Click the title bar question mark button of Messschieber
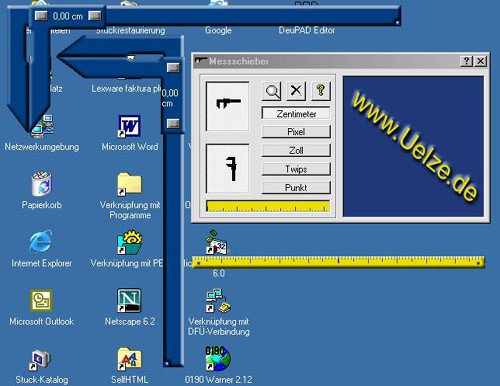Viewport: 500px width, 386px height. (x=466, y=61)
